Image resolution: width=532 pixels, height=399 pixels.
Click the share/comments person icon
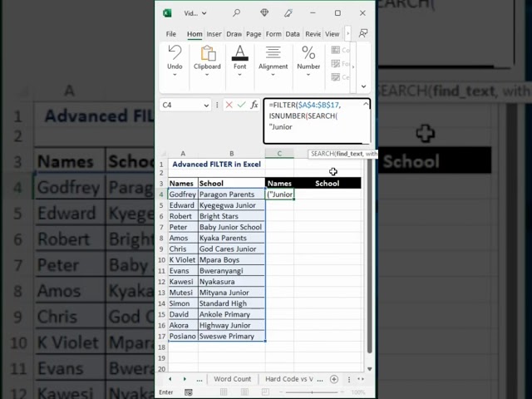coord(363,33)
